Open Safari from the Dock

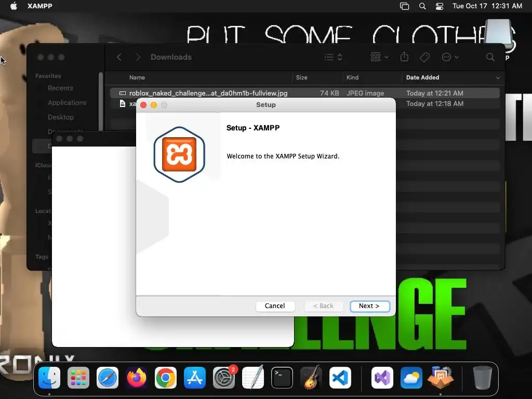click(x=108, y=378)
